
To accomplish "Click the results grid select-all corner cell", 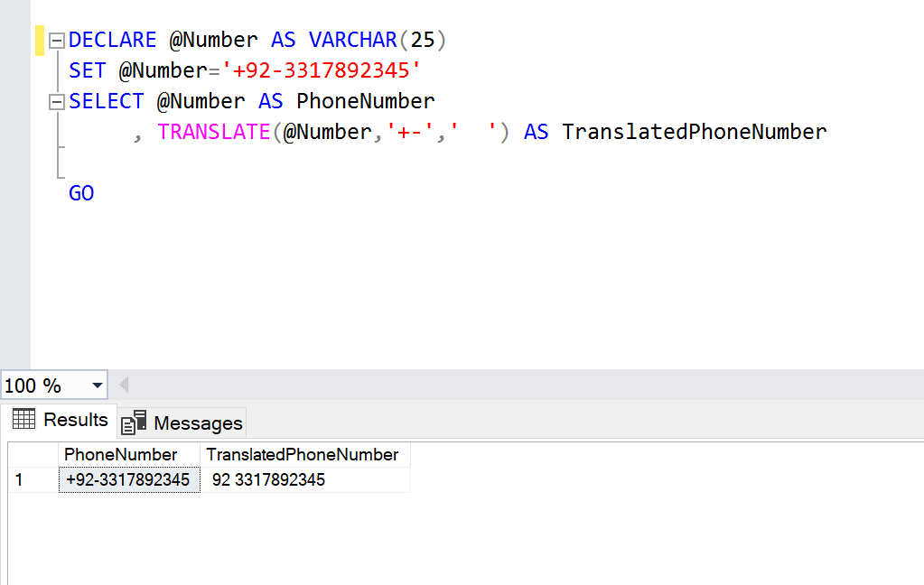I will tap(33, 454).
